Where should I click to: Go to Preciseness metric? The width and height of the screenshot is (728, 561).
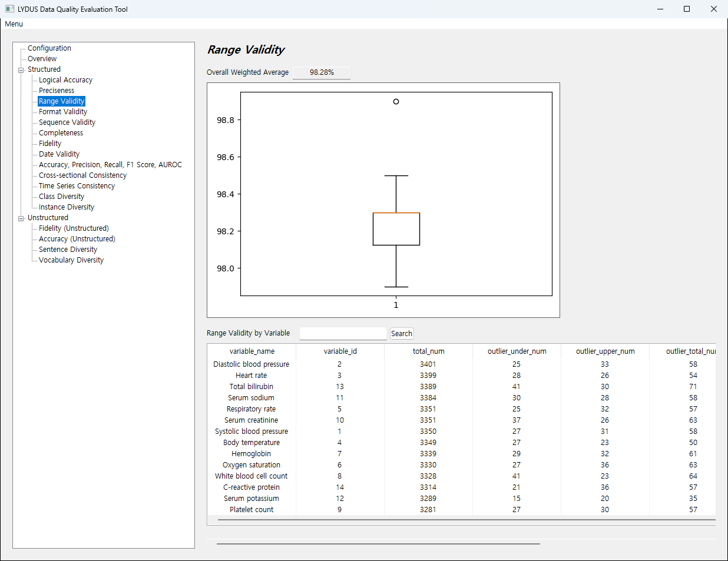click(x=57, y=91)
